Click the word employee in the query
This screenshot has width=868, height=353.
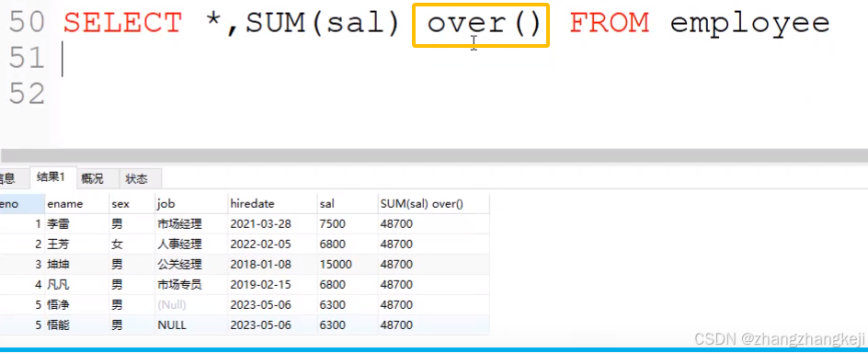[749, 25]
